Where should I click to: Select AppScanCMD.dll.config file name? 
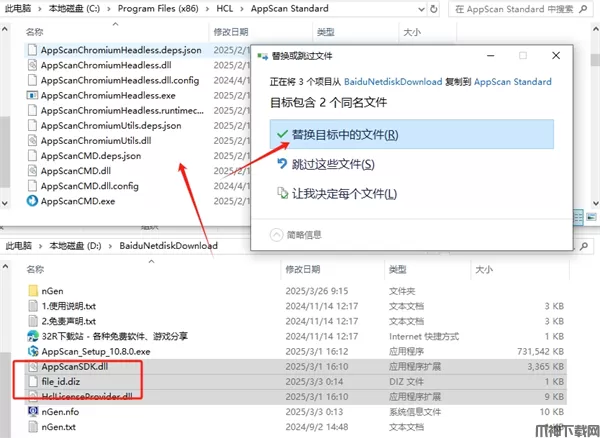pyautogui.click(x=90, y=186)
